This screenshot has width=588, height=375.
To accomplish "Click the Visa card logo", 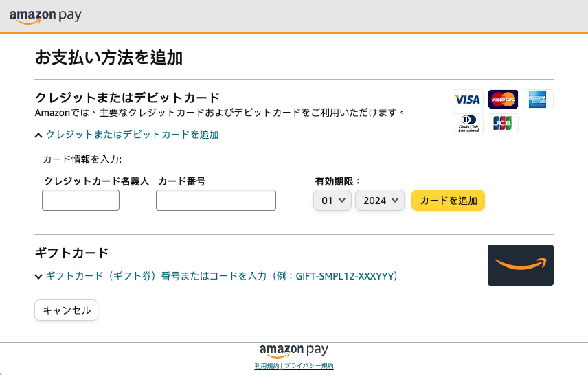I will pyautogui.click(x=467, y=100).
